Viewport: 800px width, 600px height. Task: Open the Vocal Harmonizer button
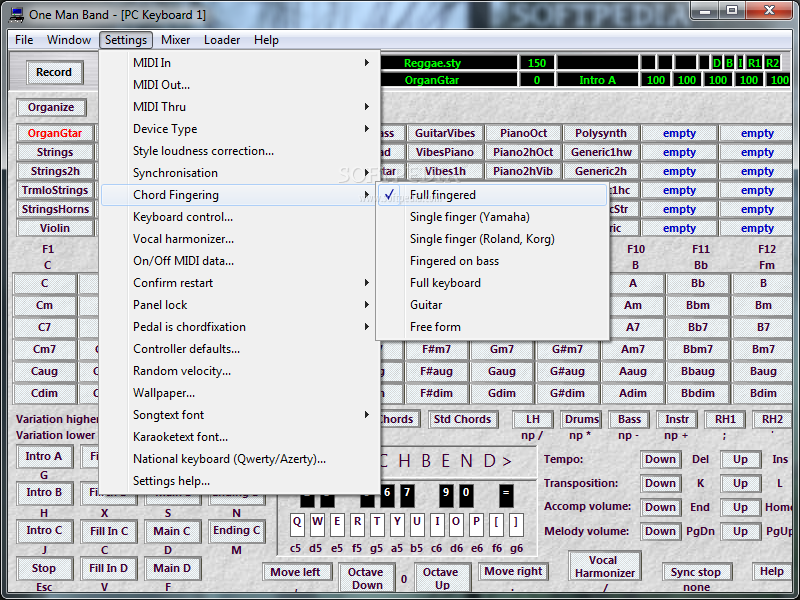605,567
